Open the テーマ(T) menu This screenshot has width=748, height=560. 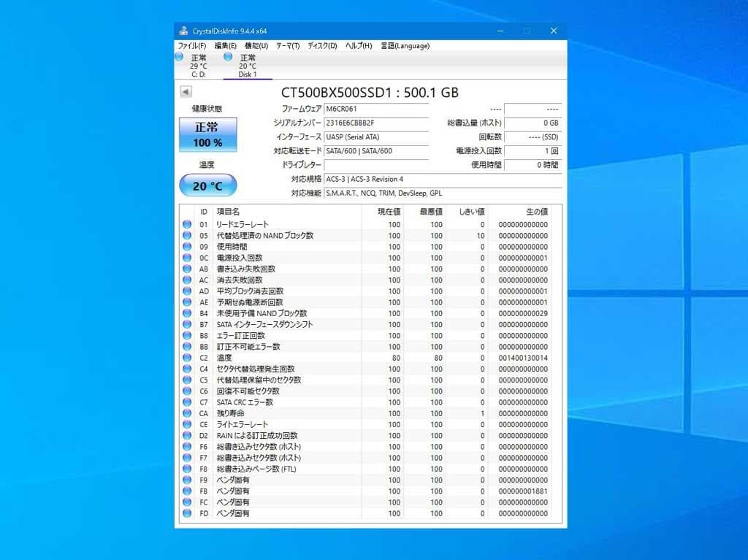pos(286,45)
